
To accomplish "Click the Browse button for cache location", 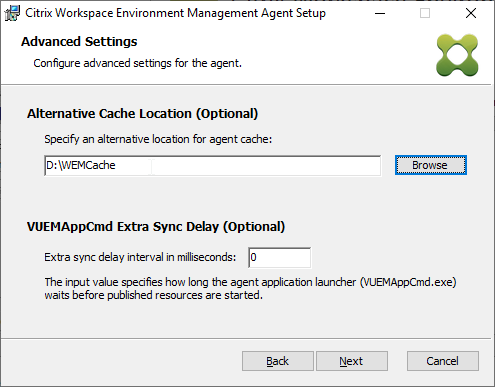I will tap(431, 165).
